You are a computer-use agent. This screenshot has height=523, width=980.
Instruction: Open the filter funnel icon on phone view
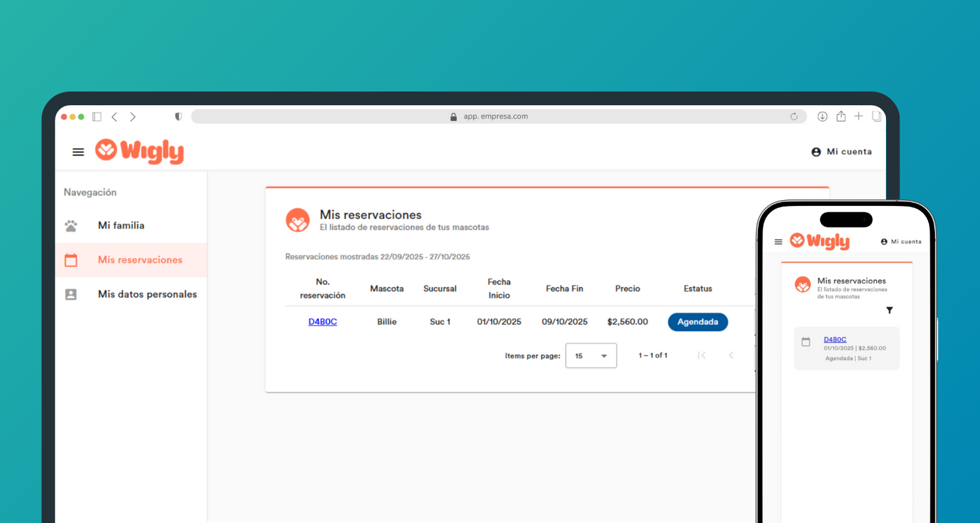coord(889,311)
